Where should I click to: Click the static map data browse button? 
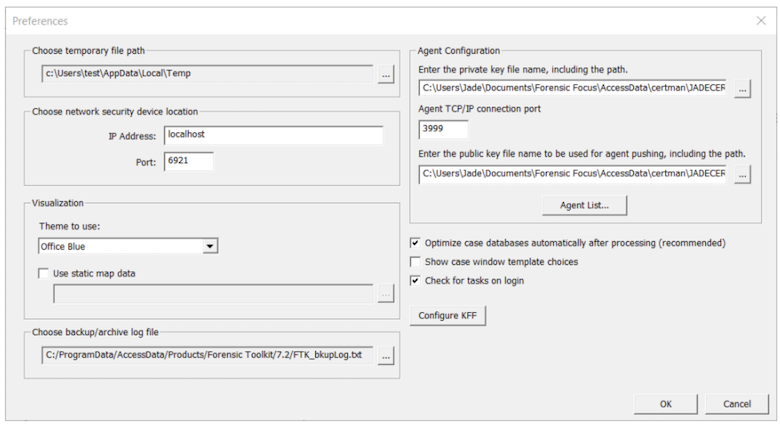tap(386, 294)
